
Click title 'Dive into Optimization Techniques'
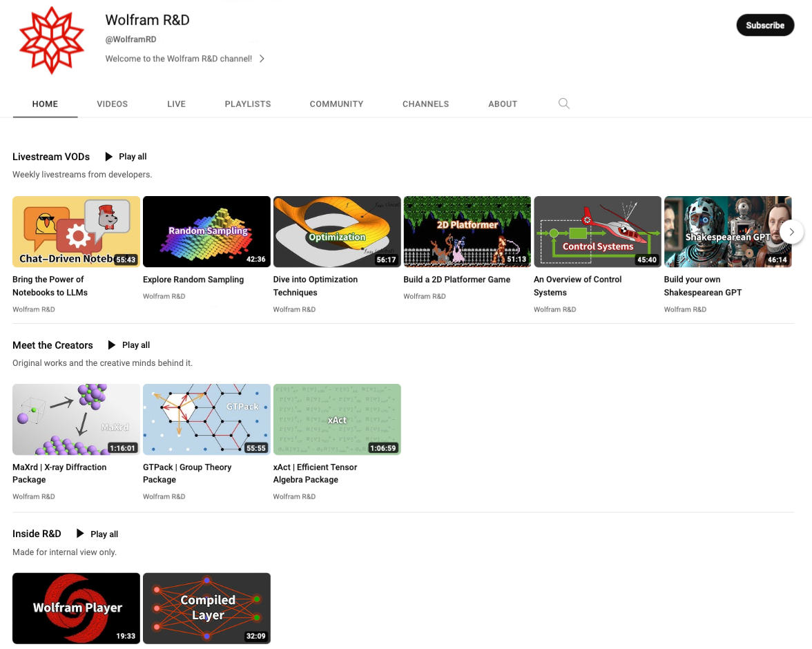[316, 286]
